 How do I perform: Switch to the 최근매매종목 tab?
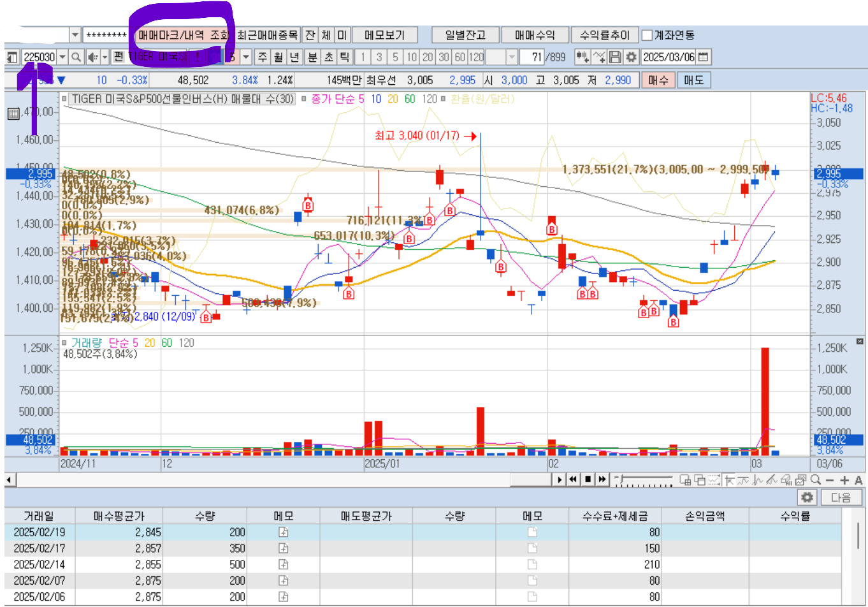click(x=267, y=35)
